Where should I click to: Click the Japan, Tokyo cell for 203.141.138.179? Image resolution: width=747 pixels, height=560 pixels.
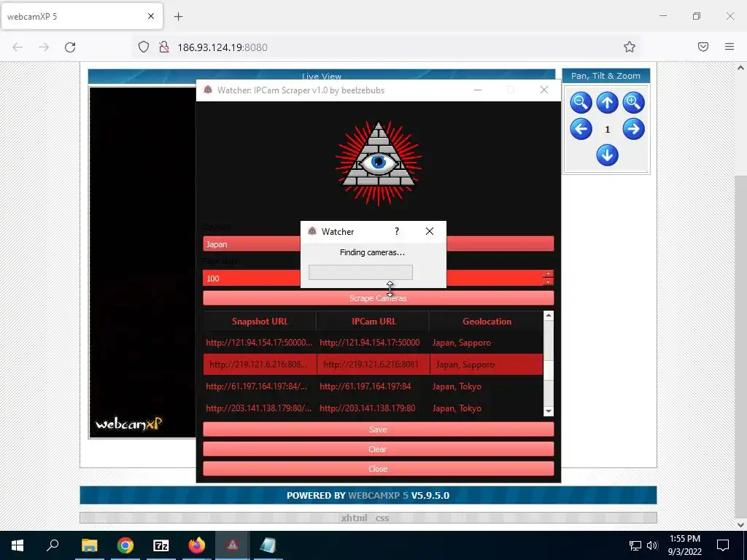pyautogui.click(x=487, y=408)
